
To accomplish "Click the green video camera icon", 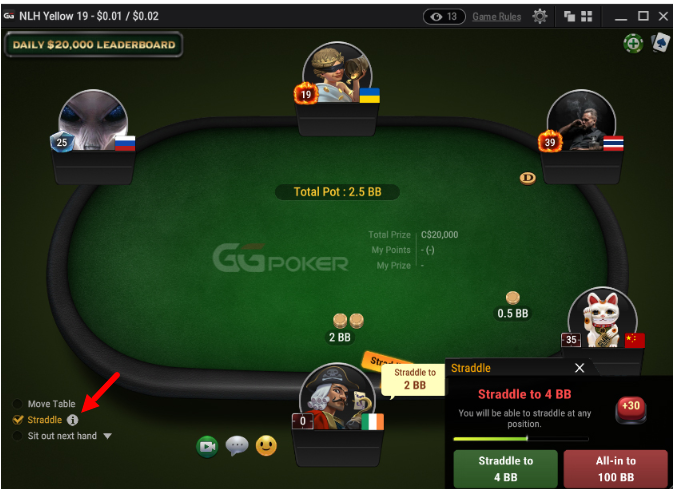I will coord(208,446).
